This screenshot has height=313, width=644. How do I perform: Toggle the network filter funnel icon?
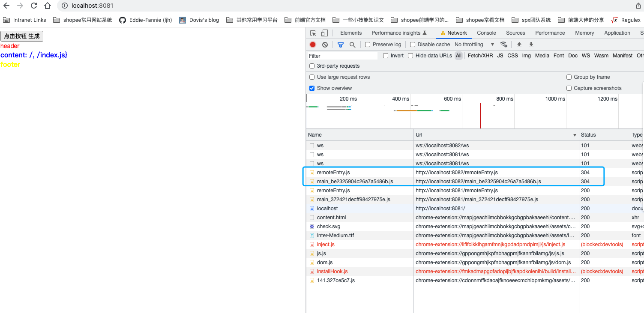point(341,45)
